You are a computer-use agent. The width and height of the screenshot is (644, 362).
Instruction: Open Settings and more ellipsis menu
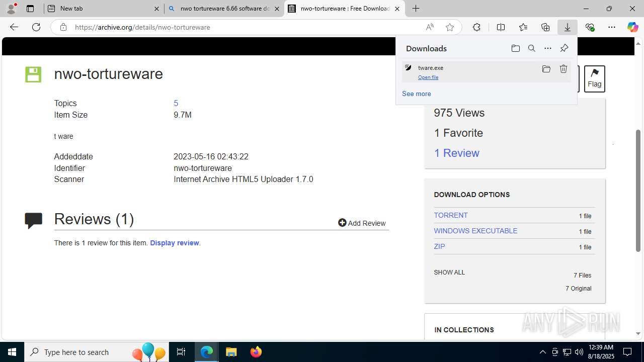[x=612, y=27]
